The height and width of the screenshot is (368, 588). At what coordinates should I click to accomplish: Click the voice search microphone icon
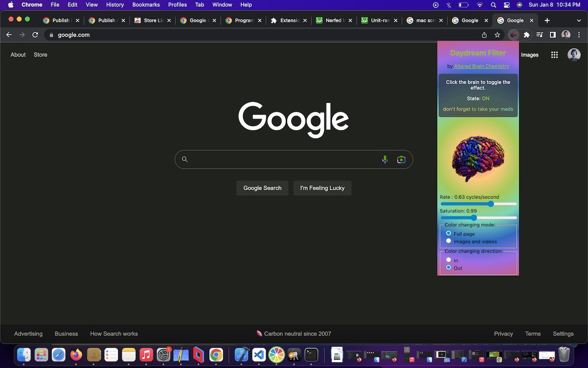tap(385, 160)
